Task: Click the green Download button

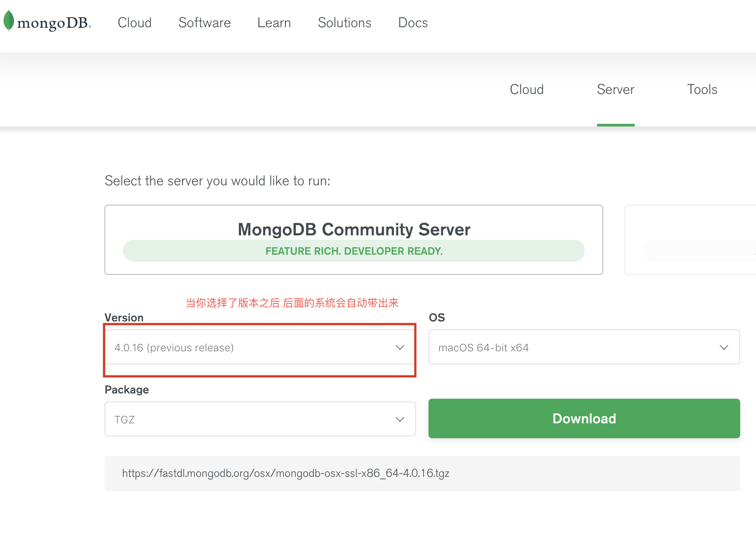Action: 584,418
